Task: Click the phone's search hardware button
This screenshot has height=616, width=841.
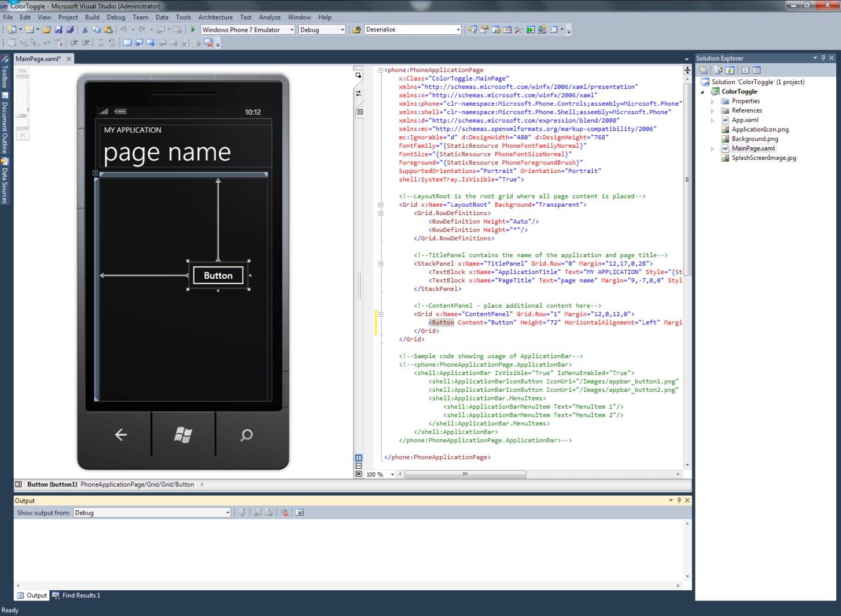Action: [246, 435]
